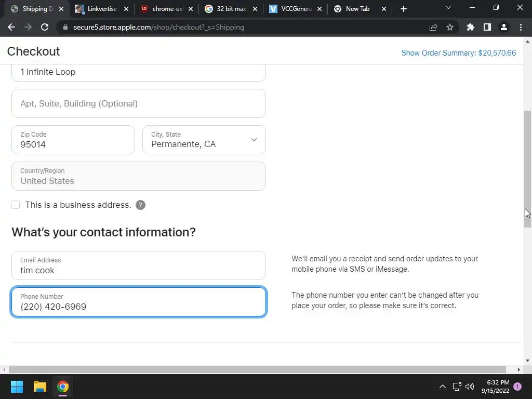This screenshot has width=532, height=399.
Task: Click the scroll right arrow
Action: [518, 369]
